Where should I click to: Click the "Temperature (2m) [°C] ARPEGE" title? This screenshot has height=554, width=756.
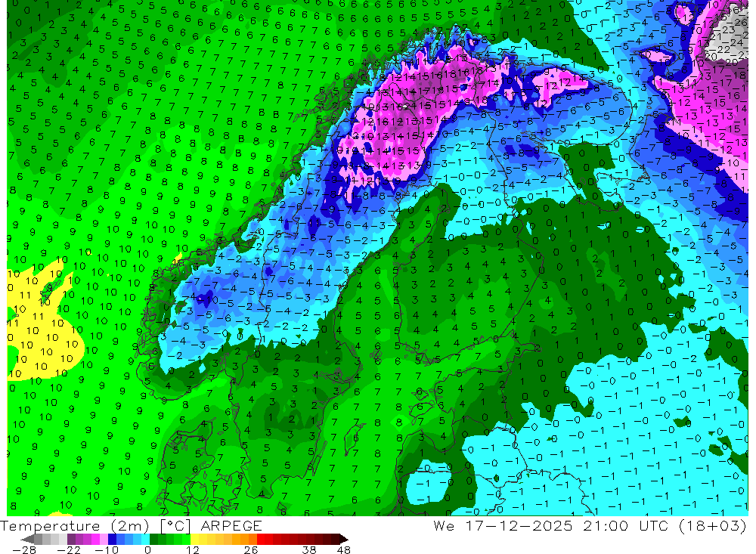tap(131, 525)
